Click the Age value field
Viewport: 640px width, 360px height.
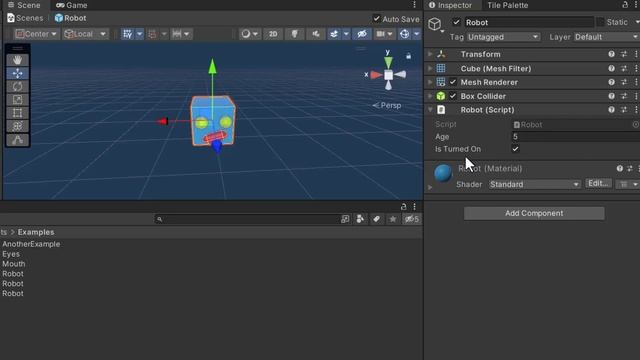tap(576, 137)
